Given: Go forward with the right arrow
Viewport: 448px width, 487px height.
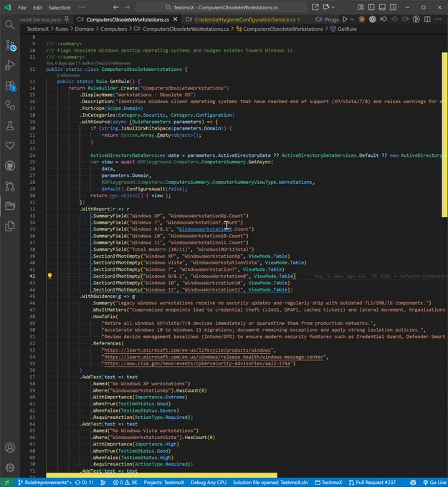Looking at the screenshot, I should point(127,7).
